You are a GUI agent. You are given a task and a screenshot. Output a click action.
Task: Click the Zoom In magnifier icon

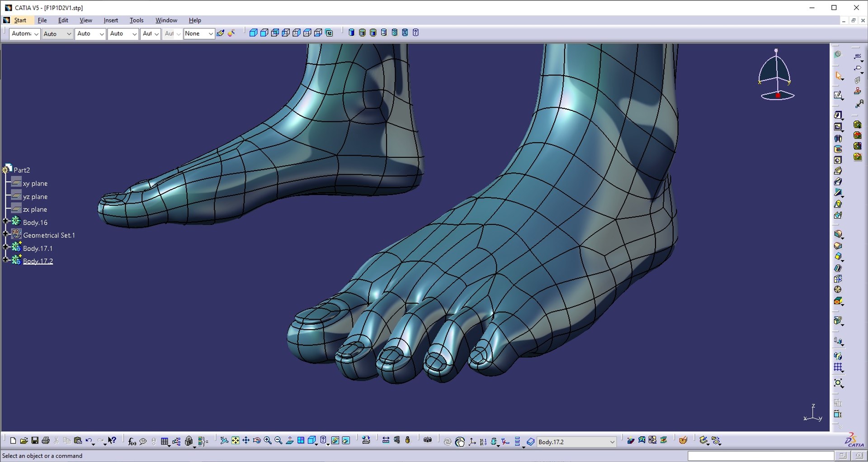(268, 441)
